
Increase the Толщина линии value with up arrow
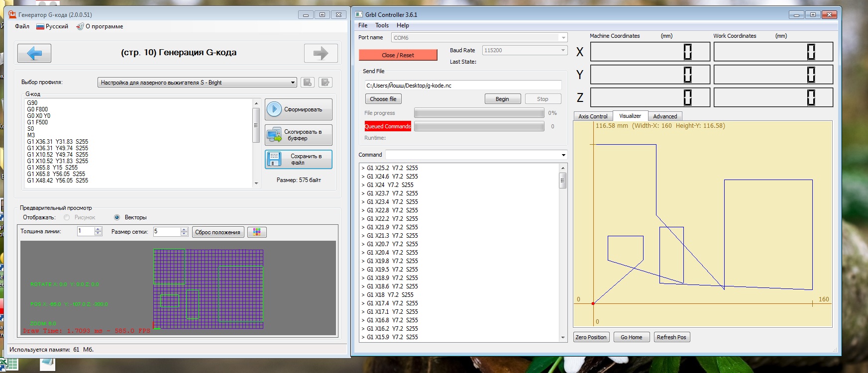[x=98, y=229]
